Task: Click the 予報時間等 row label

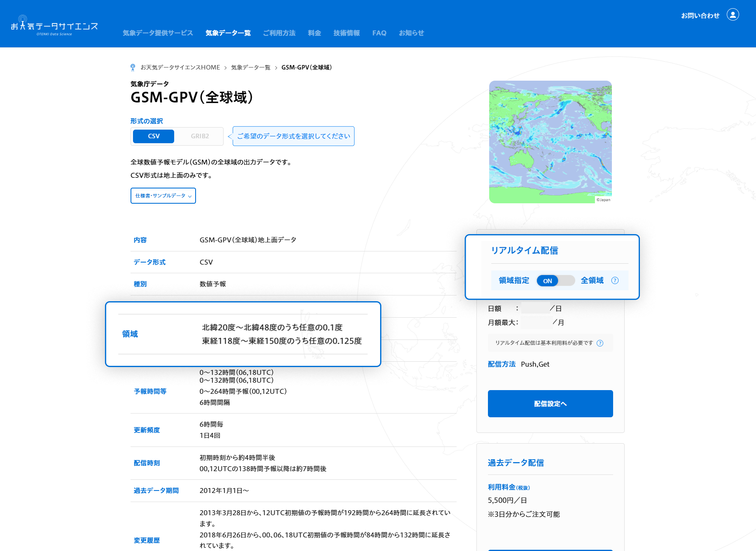Action: click(x=150, y=391)
